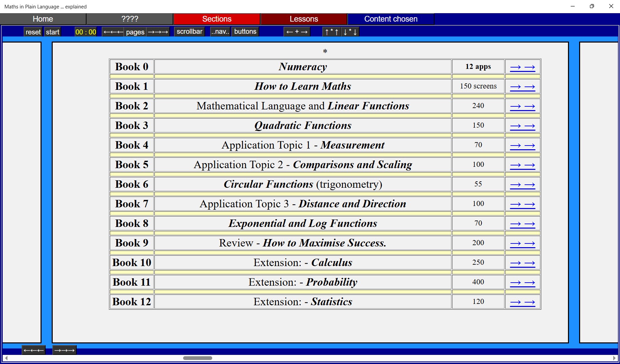The image size is (620, 364).
Task: Click the horizontal scrollbar left arrow
Action: [x=6, y=358]
